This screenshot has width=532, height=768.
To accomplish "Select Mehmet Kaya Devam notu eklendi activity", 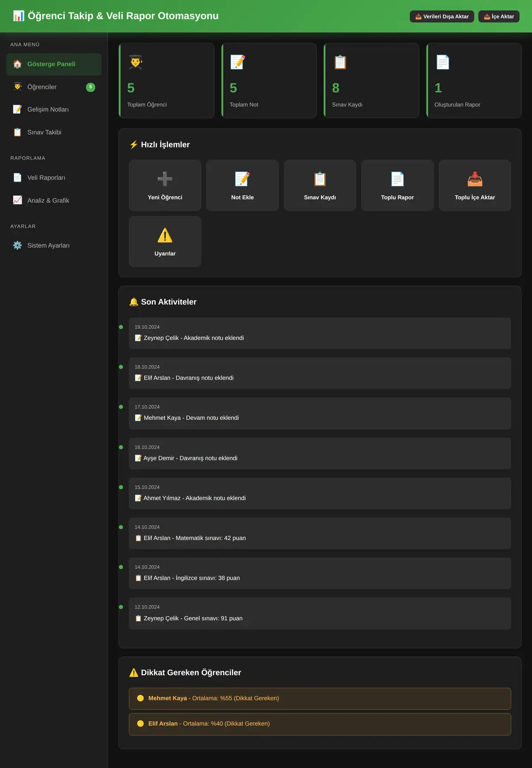I will click(x=320, y=414).
